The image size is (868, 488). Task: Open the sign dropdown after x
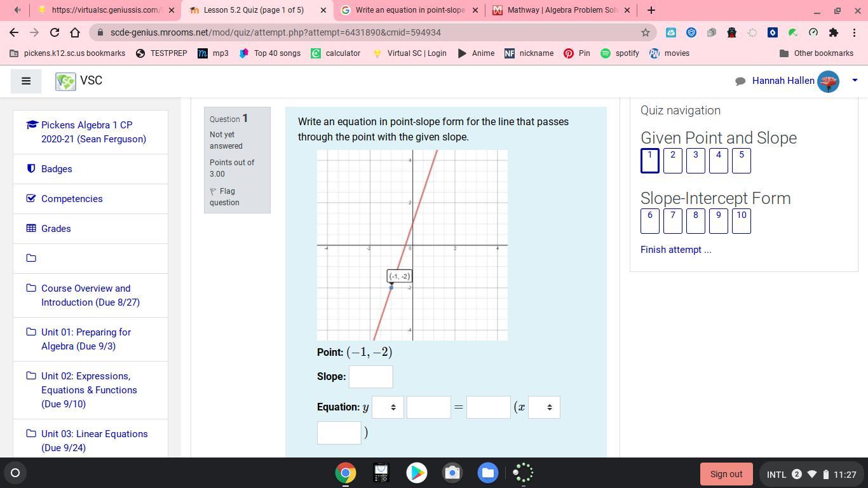click(544, 407)
